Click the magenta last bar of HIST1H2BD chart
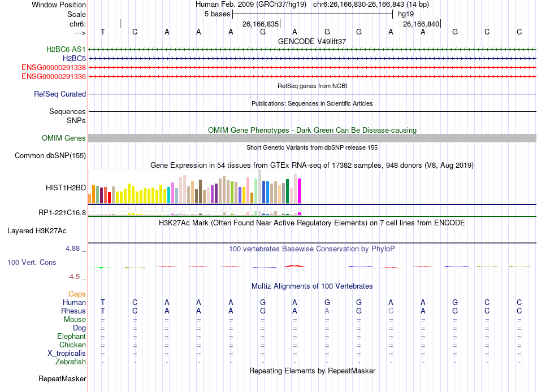This screenshot has height=392, width=537. 300,191
